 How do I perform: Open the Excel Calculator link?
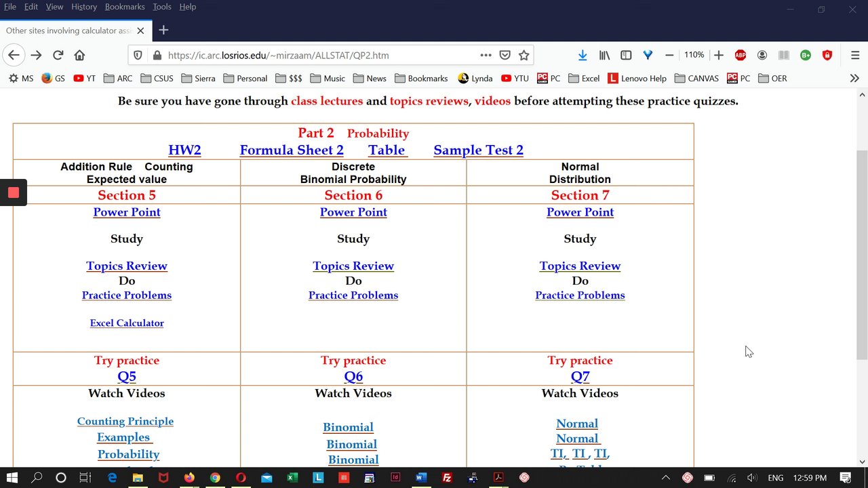(127, 323)
